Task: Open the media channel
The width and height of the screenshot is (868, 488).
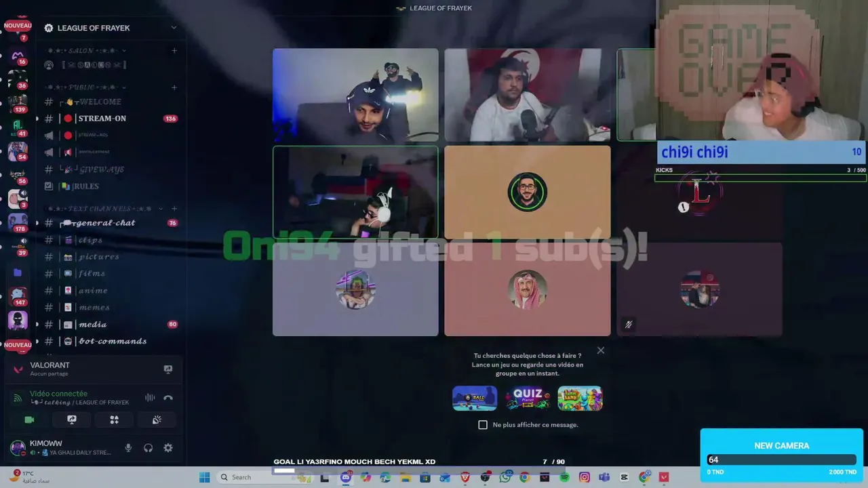Action: 111,325
